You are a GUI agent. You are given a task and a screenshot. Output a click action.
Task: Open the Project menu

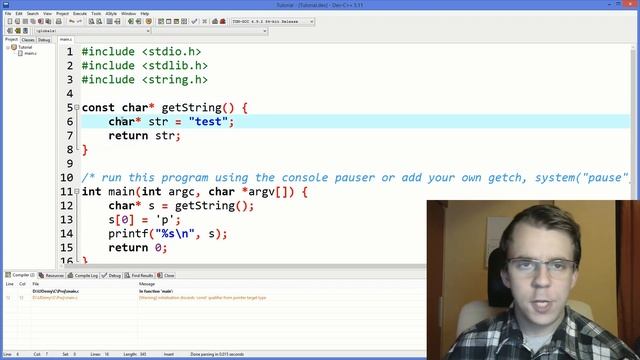point(62,13)
